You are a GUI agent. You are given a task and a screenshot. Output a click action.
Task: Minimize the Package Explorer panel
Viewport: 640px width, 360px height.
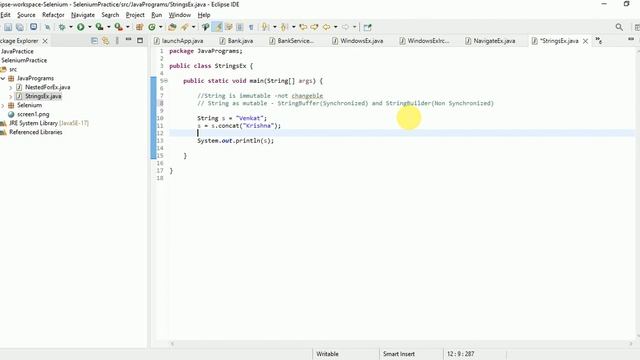point(129,40)
